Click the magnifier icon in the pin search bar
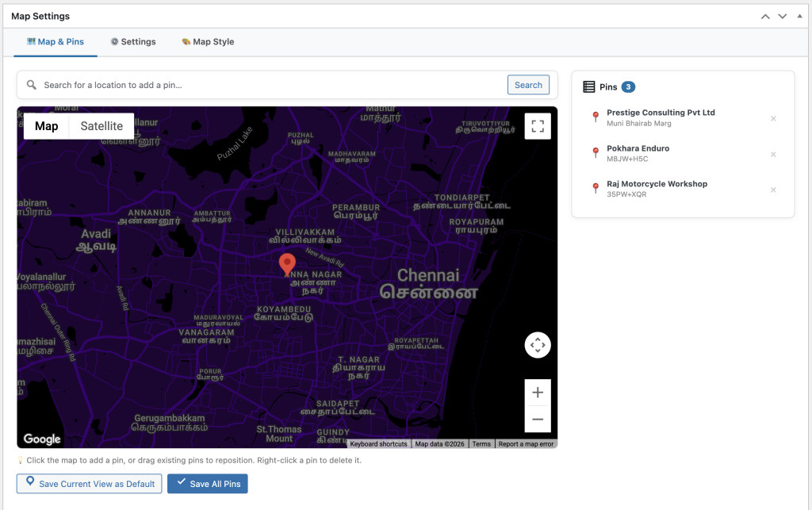 (31, 84)
